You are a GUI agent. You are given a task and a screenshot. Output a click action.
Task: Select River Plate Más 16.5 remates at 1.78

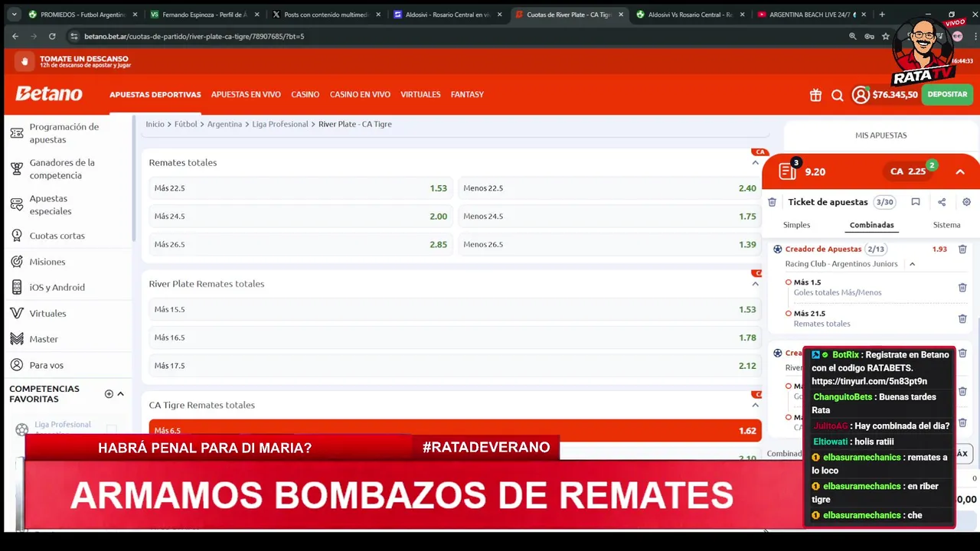pos(455,337)
